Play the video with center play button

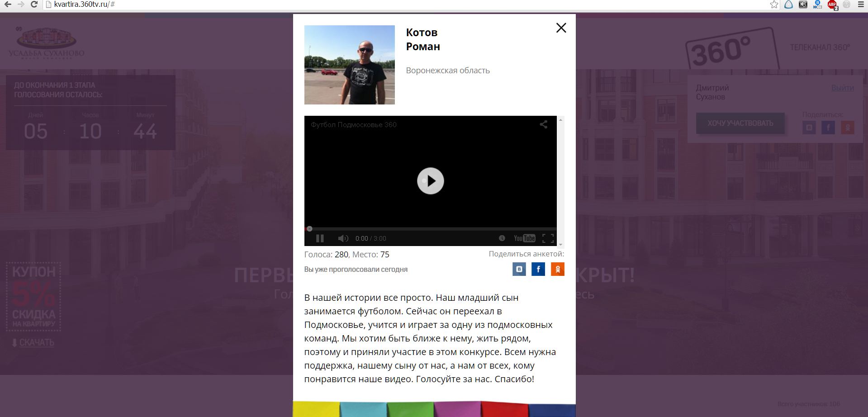tap(430, 181)
